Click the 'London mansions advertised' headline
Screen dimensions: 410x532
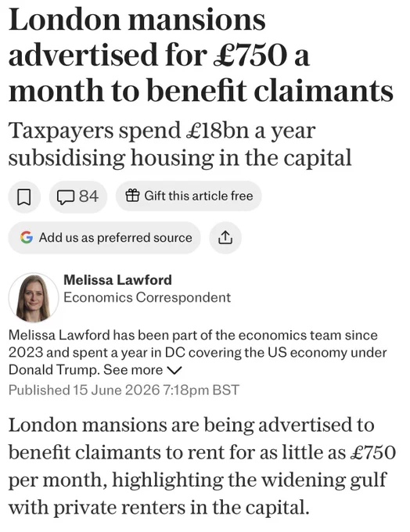pyautogui.click(x=201, y=55)
